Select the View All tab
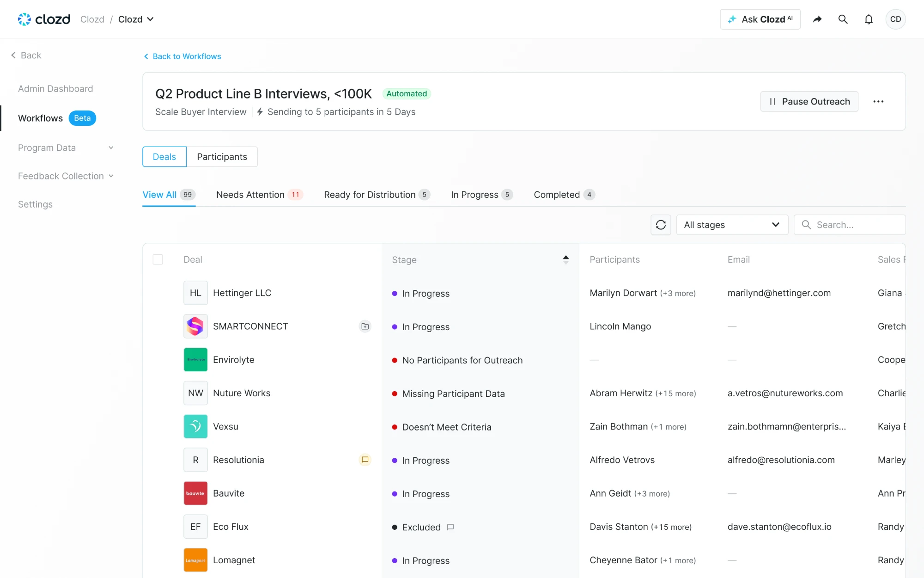The image size is (924, 578). (x=169, y=195)
